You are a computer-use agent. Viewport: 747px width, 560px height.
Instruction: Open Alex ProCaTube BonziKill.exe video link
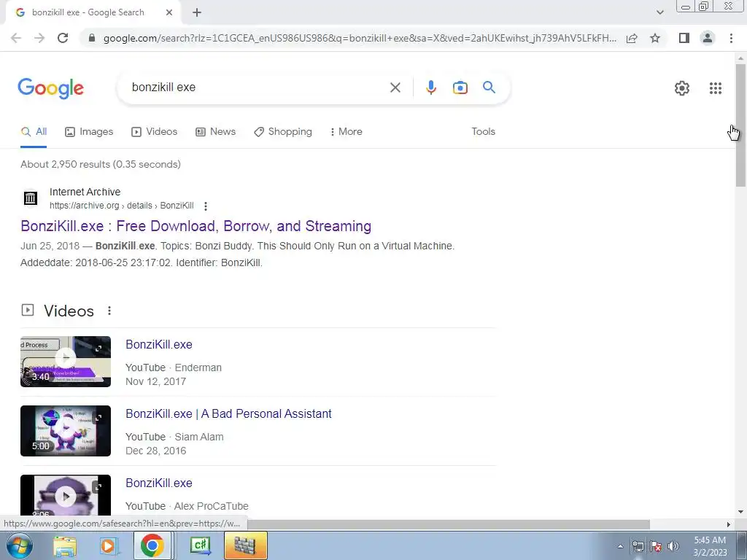[158, 483]
